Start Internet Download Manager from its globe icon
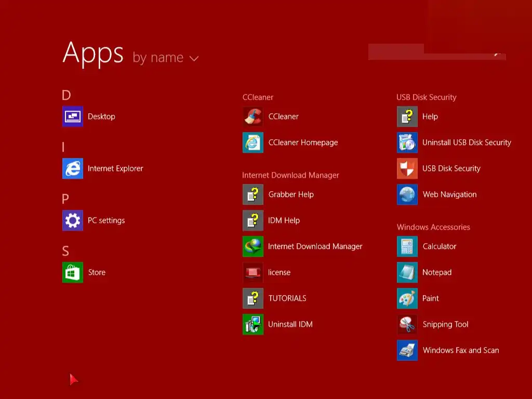 (x=253, y=246)
